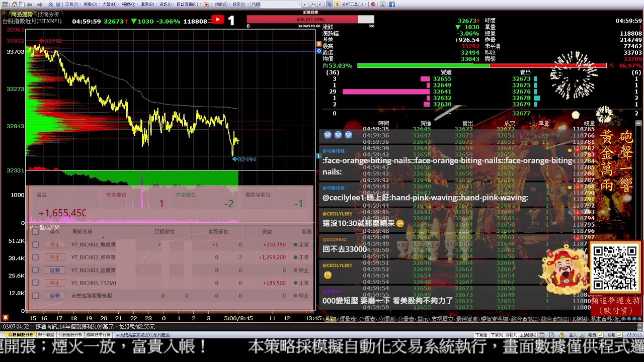Click the green-red inner/outer ratio bar
The height and width of the screenshot is (362, 644).
(x=482, y=65)
